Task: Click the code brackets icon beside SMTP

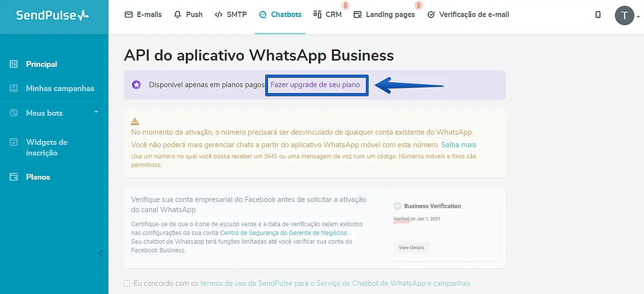Action: click(219, 15)
